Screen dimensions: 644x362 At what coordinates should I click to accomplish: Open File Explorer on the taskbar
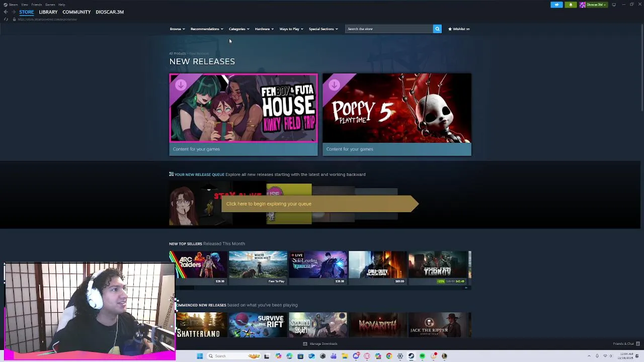coord(345,356)
